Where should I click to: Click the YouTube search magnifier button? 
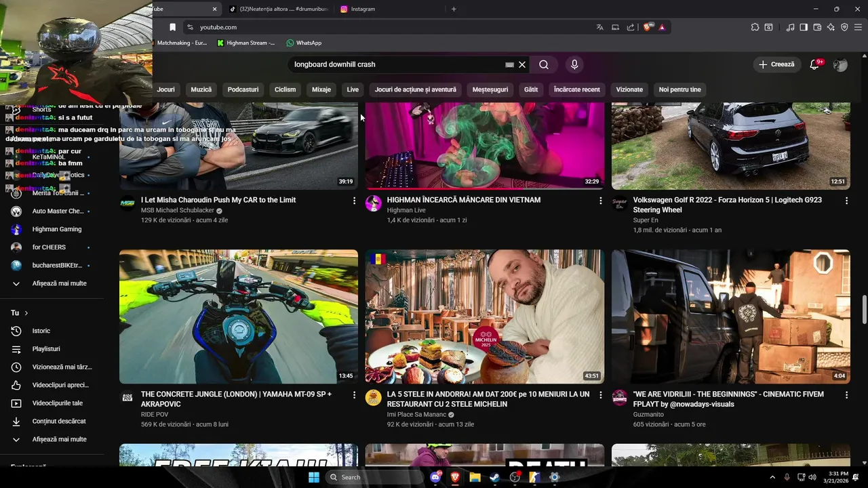pyautogui.click(x=544, y=64)
